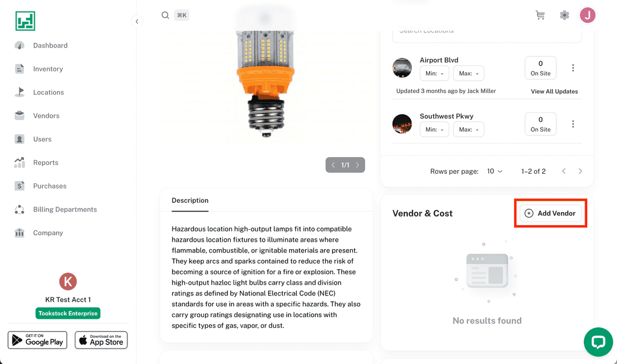Click the Get it on Google Play badge

point(37,340)
